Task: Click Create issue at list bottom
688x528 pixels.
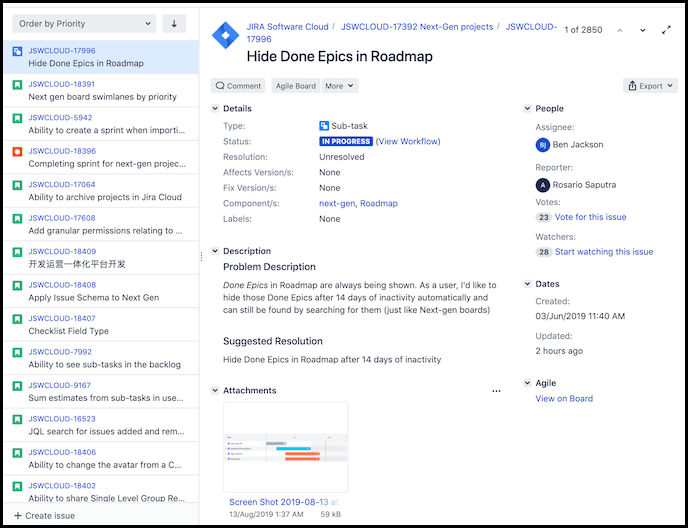Action: [x=45, y=516]
